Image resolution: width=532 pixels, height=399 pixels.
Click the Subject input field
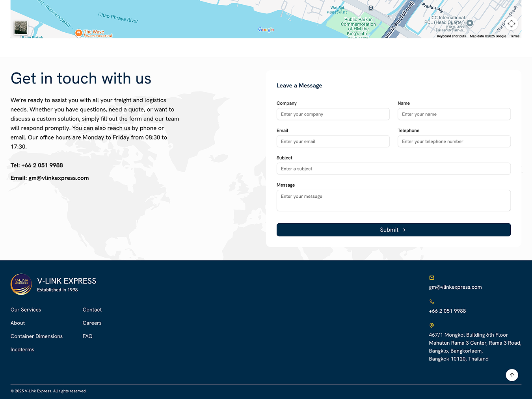pyautogui.click(x=393, y=169)
